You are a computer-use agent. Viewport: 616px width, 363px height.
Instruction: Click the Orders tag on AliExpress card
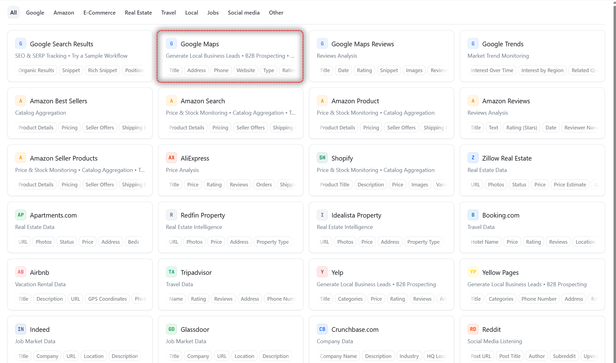[264, 185]
